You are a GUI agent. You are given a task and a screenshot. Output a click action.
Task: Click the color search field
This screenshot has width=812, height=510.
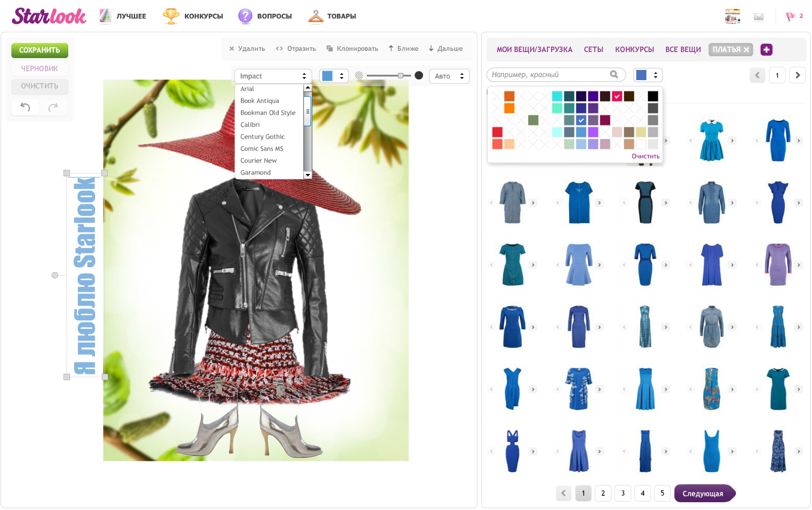pyautogui.click(x=556, y=75)
